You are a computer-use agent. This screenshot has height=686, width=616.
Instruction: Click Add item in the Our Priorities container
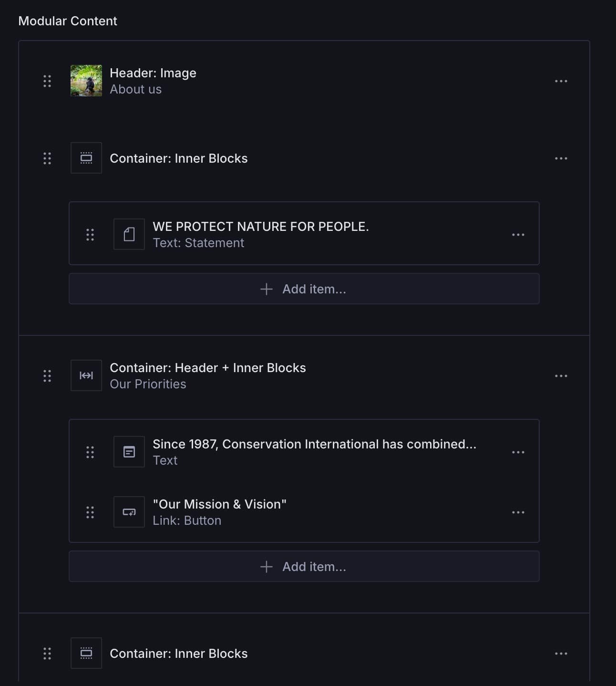304,566
